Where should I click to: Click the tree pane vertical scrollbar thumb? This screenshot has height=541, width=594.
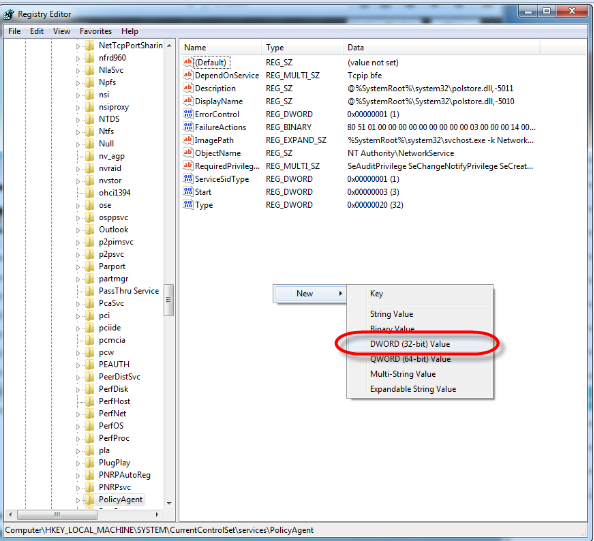click(x=169, y=300)
